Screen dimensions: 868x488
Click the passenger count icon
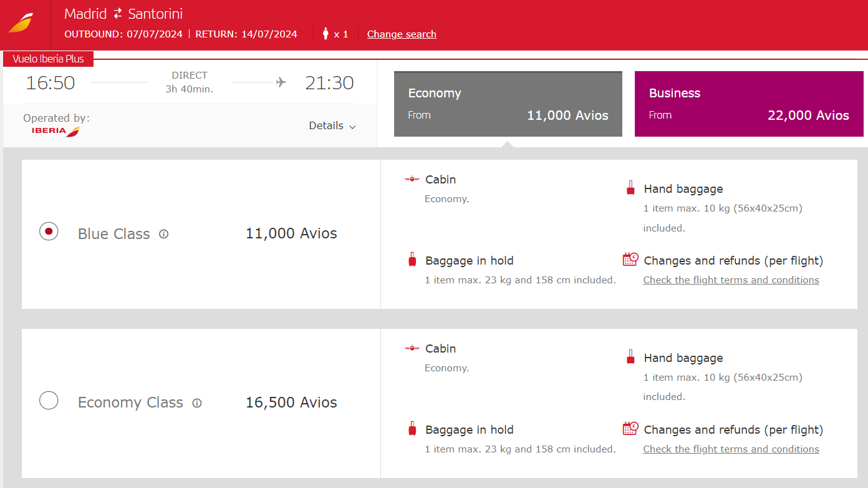325,34
